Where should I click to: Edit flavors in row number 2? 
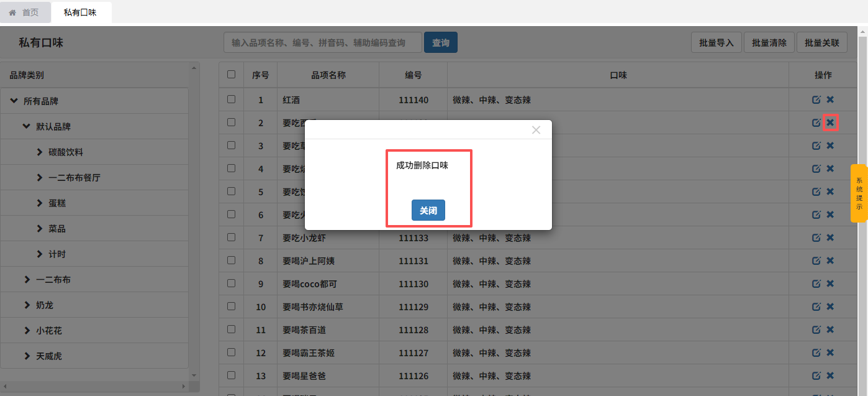816,122
